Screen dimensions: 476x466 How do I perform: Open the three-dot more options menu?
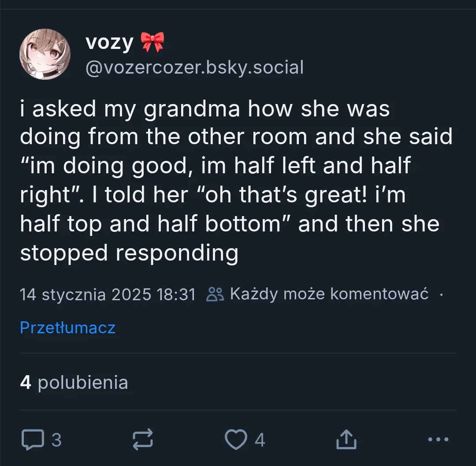pos(438,440)
